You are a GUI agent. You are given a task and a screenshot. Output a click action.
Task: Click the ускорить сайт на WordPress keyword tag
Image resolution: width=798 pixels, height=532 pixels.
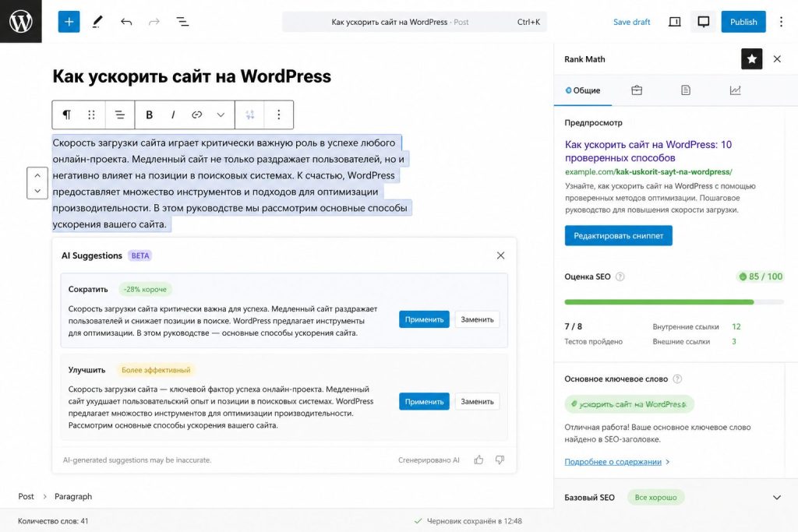pos(629,404)
